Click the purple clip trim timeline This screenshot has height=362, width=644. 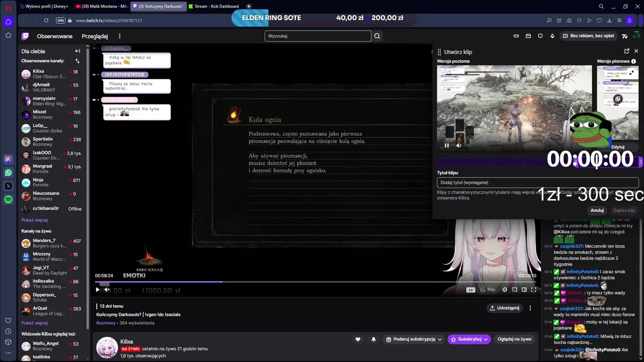(539, 162)
